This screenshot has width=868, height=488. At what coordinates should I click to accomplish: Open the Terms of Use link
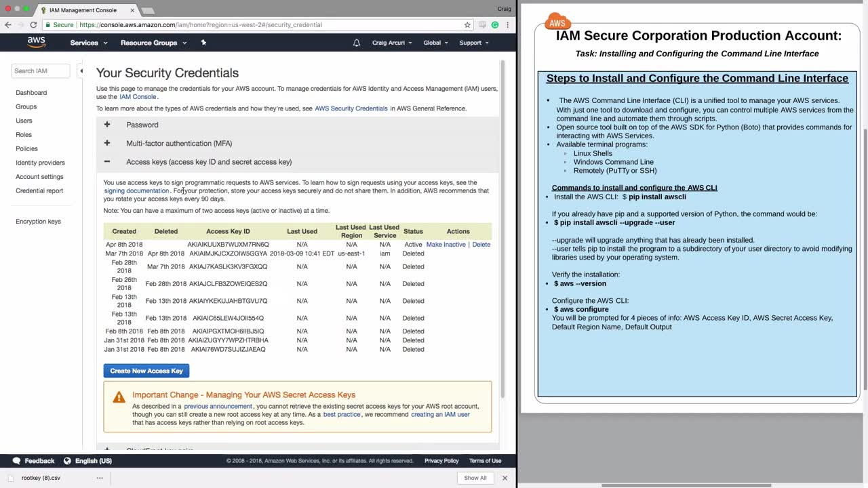[486, 461]
